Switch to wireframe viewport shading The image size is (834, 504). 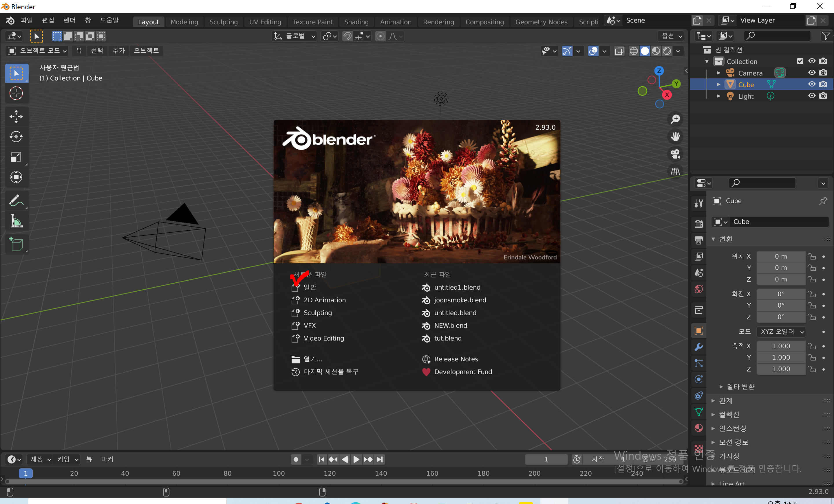(x=634, y=51)
